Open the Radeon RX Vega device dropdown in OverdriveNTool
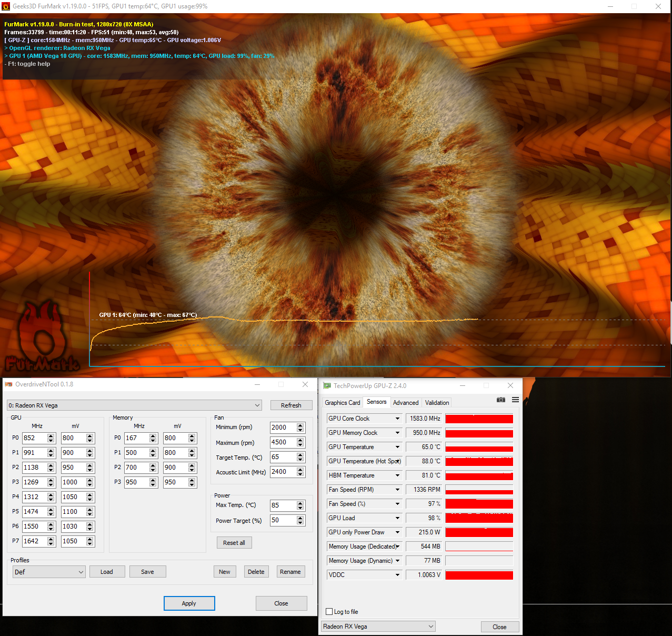This screenshot has width=672, height=636. click(x=134, y=405)
